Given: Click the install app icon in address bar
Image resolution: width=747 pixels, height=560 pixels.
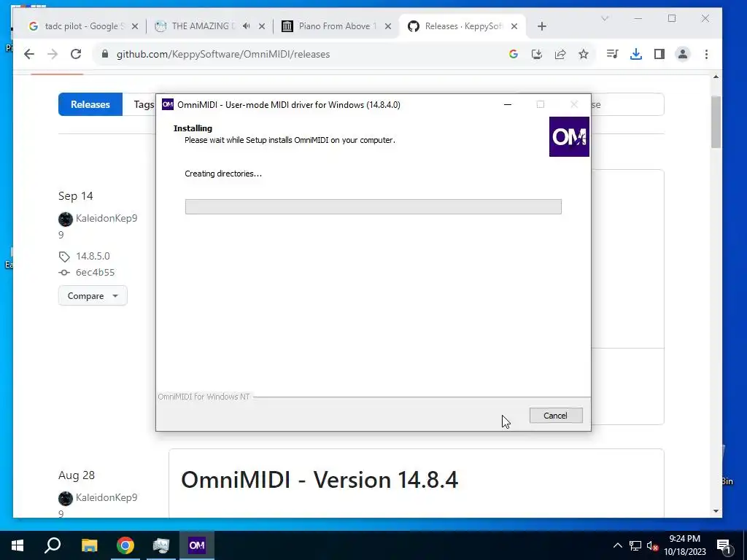Looking at the screenshot, I should coord(536,54).
